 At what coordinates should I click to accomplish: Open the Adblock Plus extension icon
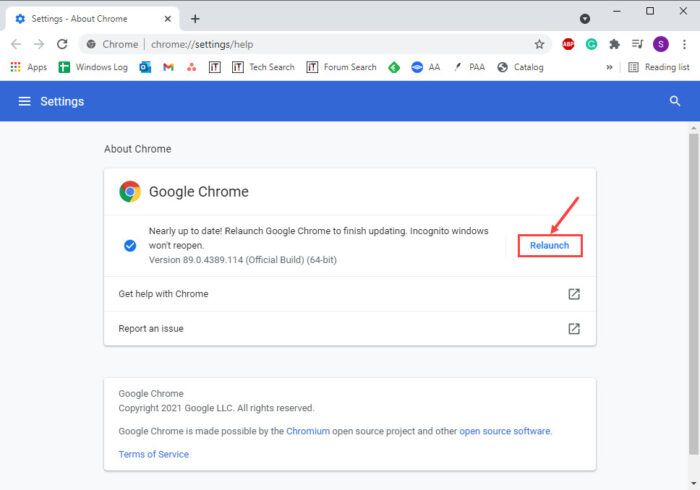pos(568,44)
